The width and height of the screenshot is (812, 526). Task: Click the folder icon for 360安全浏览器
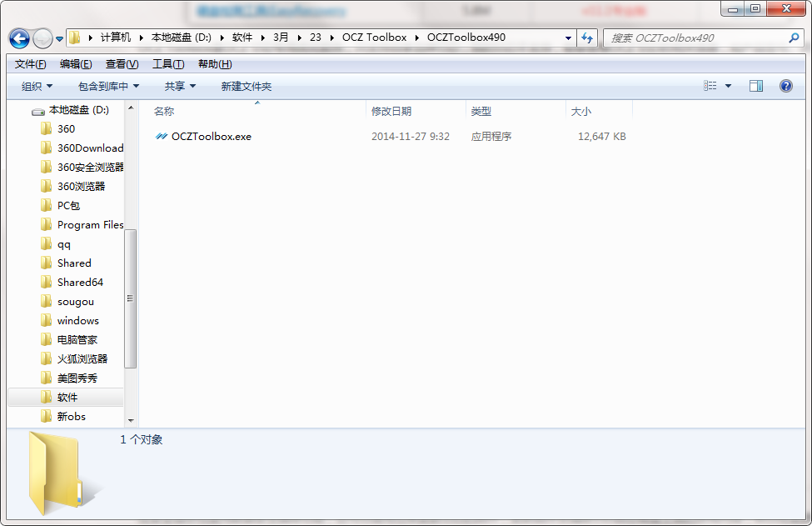(46, 167)
